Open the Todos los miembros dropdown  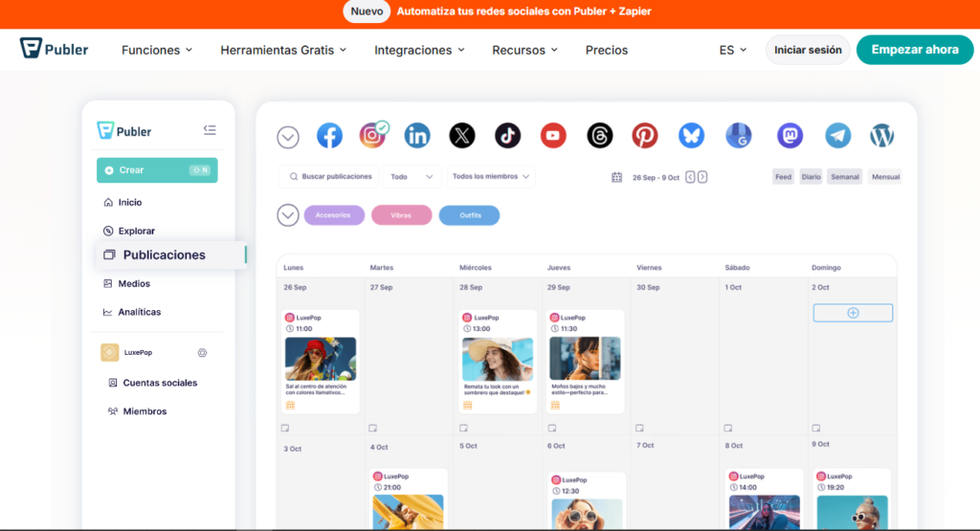coord(491,177)
